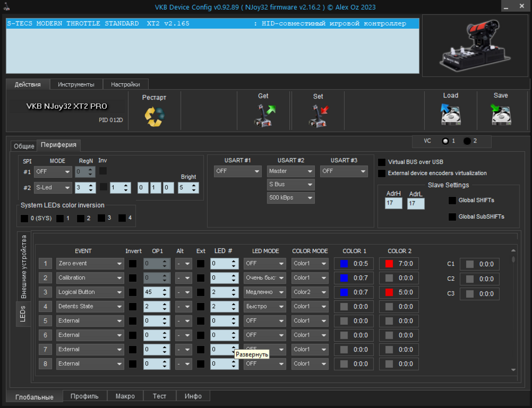Viewport: 532px width, 408px height.
Task: Click the Restart recycle icon
Action: coord(154,116)
